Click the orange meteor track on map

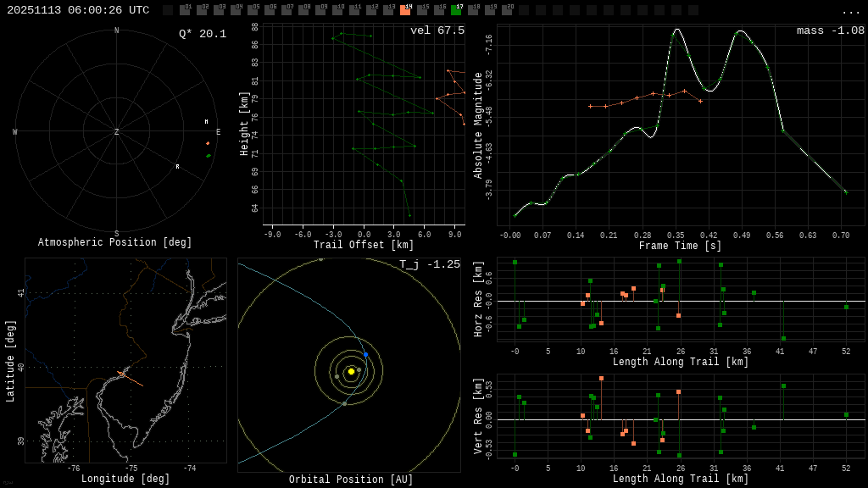pyautogui.click(x=131, y=379)
